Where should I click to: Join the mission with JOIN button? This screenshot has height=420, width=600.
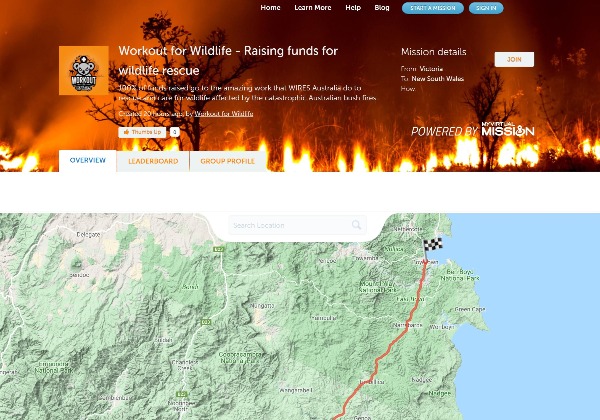514,60
